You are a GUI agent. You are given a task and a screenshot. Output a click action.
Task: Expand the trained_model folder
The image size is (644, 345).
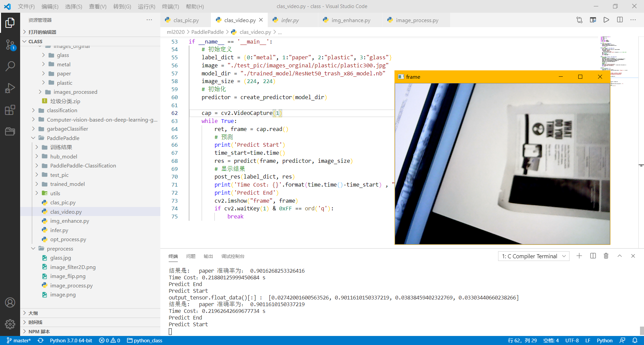(x=67, y=184)
